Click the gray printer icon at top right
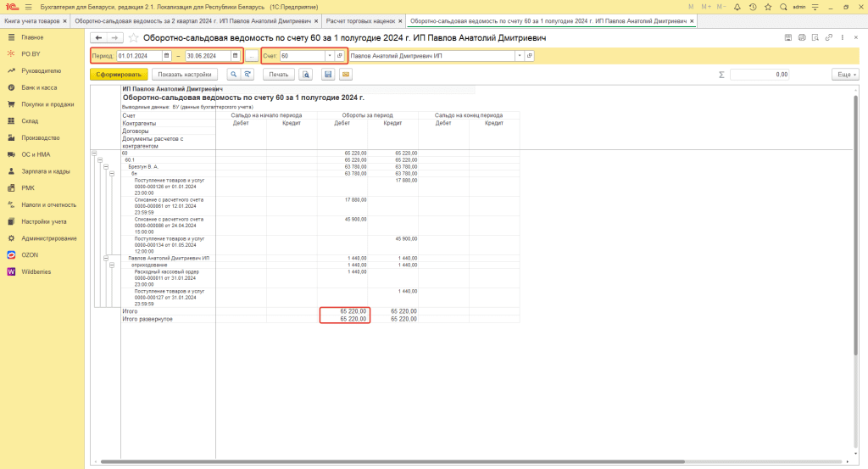868x469 pixels. pyautogui.click(x=802, y=37)
